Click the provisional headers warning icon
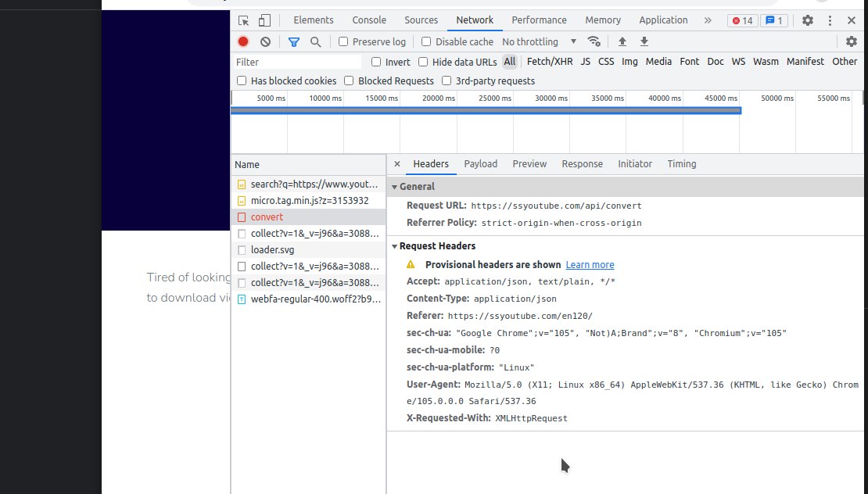 point(411,264)
